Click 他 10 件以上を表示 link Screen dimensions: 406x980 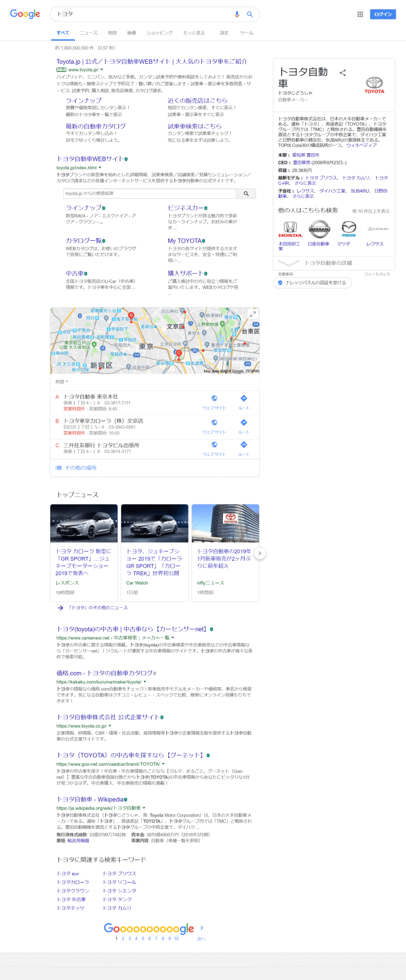click(371, 211)
